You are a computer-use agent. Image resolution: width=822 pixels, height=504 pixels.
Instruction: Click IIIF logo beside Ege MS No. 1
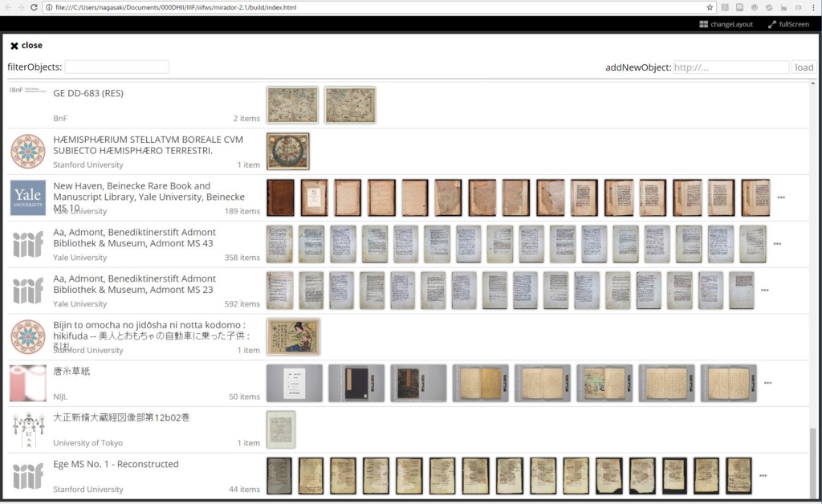28,476
